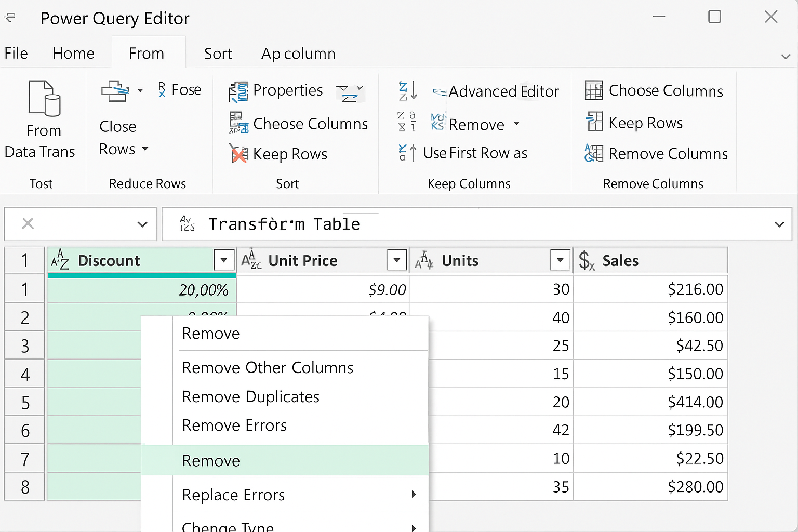The image size is (798, 532).
Task: Open the Discount column filter dropdown
Action: [224, 260]
